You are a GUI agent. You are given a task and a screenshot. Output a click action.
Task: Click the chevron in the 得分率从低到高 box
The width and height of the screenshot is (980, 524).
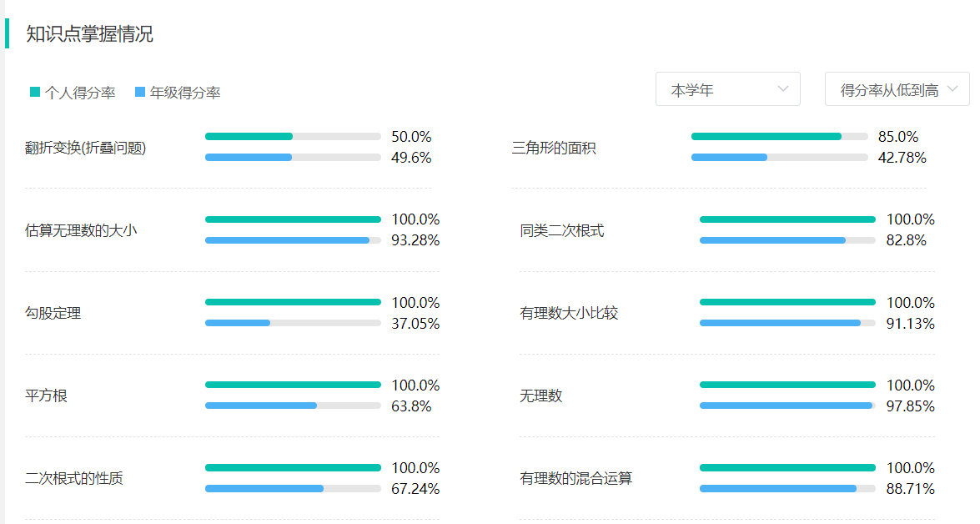tap(952, 88)
